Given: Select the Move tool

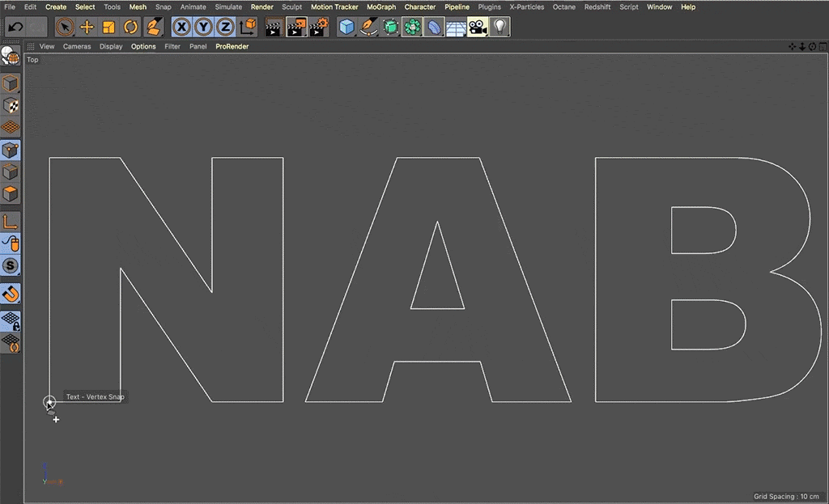Looking at the screenshot, I should [87, 27].
